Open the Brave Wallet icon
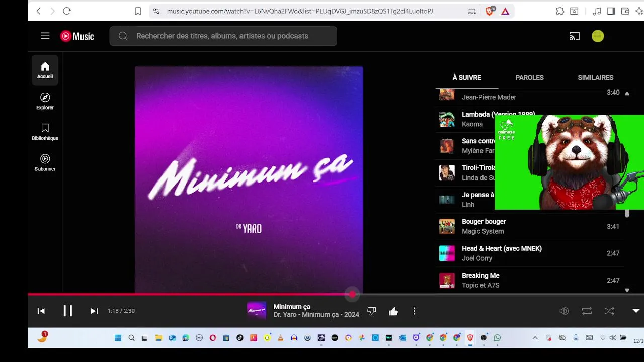 (x=625, y=11)
